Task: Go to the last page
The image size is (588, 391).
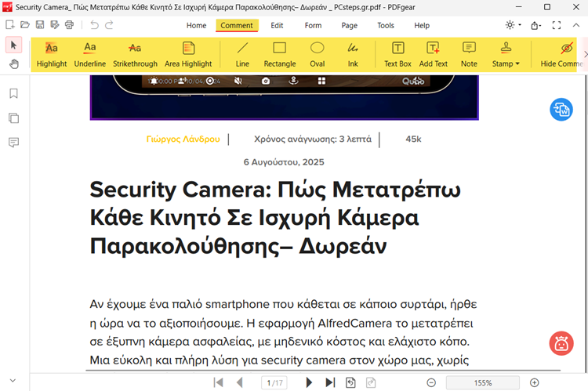Action: 330,382
